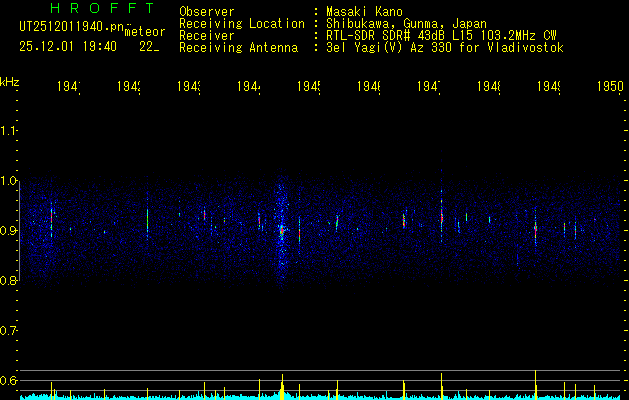Click the 1.0 kHz frequency axis label
The image size is (629, 400).
click(x=9, y=181)
